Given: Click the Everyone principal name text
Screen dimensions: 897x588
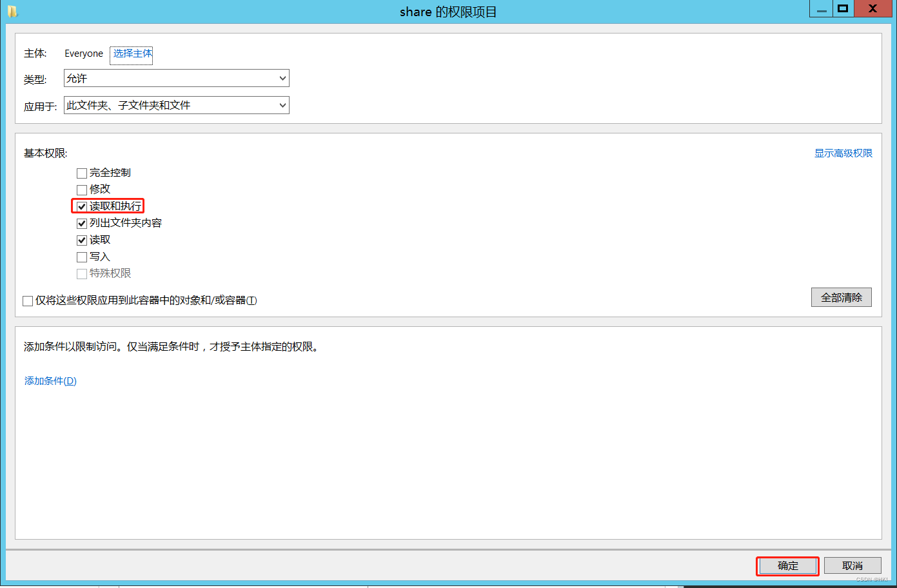Looking at the screenshot, I should [84, 54].
